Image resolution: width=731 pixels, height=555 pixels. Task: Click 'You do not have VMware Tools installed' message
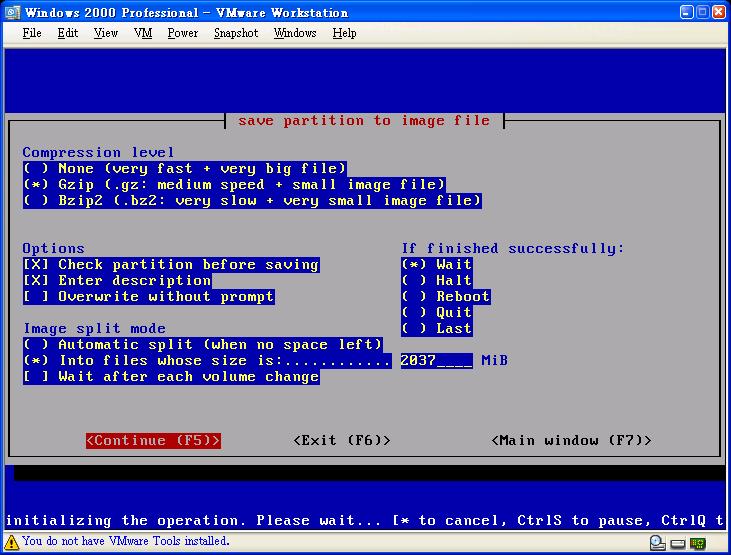coord(126,541)
